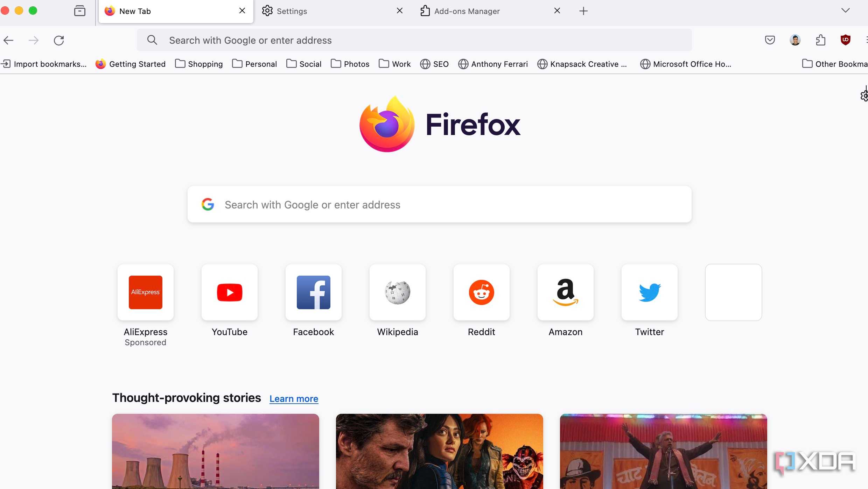Click the Save to Pocket icon

pos(770,40)
